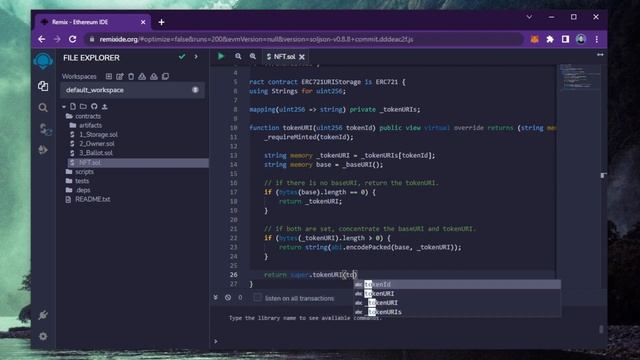Close the NFT.sol editor tab
Screen dimensions: 640x360
(302, 57)
